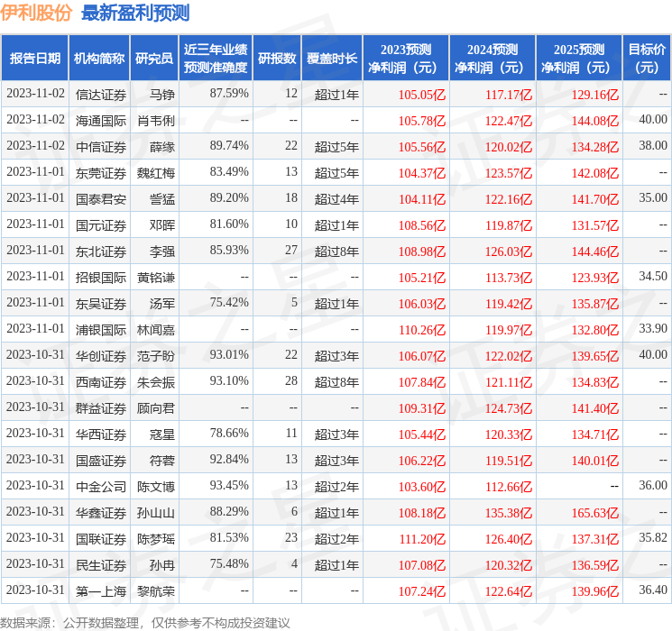Click target price 38.00
The image size is (672, 631).
[653, 145]
